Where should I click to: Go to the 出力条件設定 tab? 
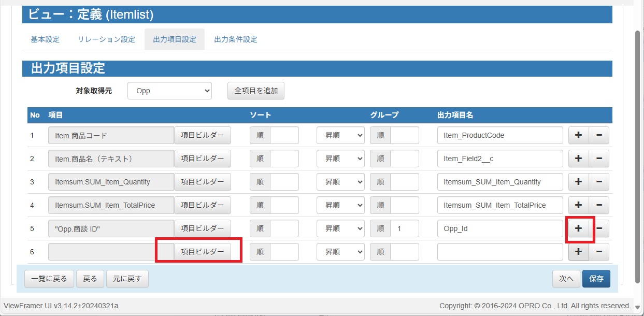tap(236, 39)
